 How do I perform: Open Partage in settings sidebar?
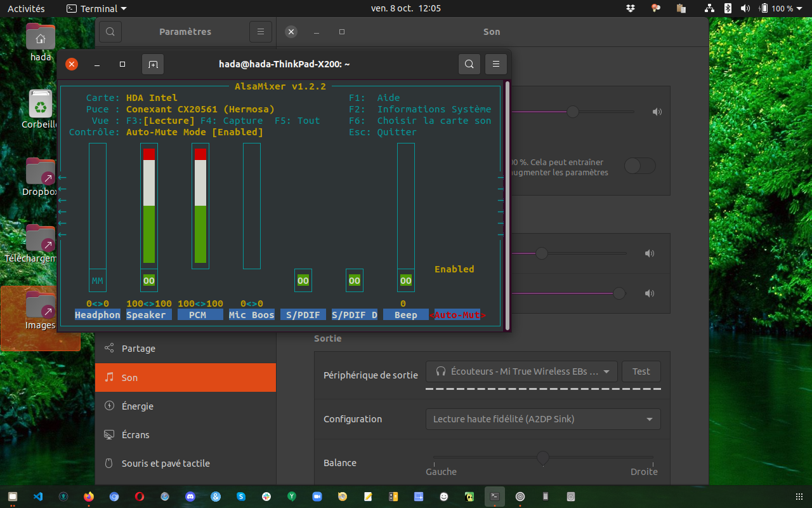pos(185,349)
